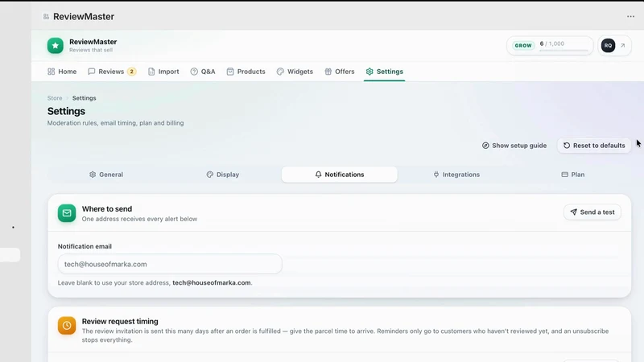This screenshot has width=644, height=362.
Task: Click the GROW plan badge
Action: point(523,46)
